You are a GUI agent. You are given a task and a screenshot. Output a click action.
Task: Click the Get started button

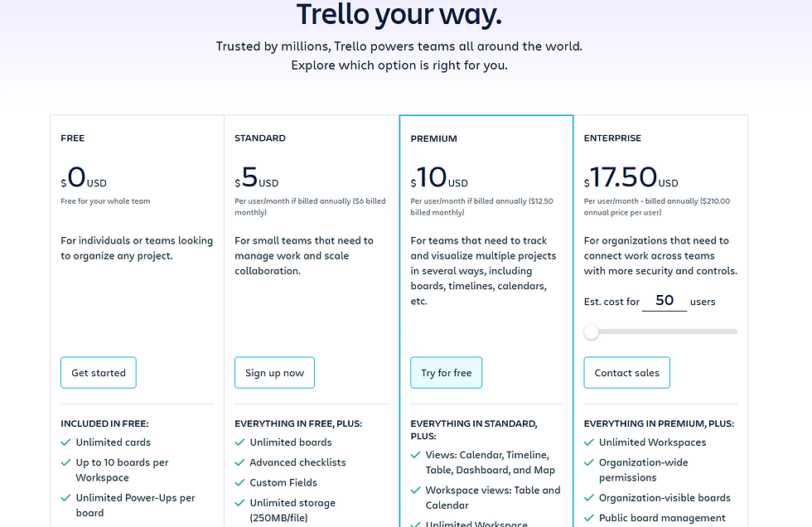point(99,373)
